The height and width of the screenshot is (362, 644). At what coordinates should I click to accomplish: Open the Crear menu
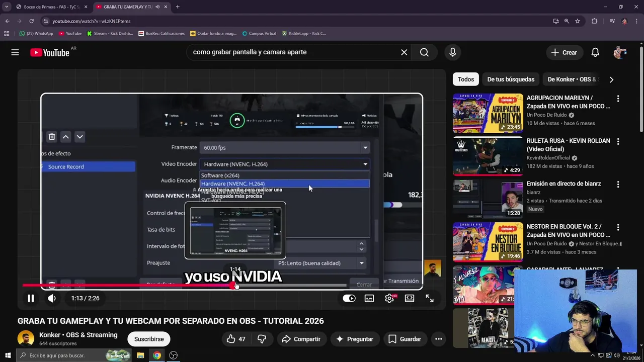click(564, 52)
